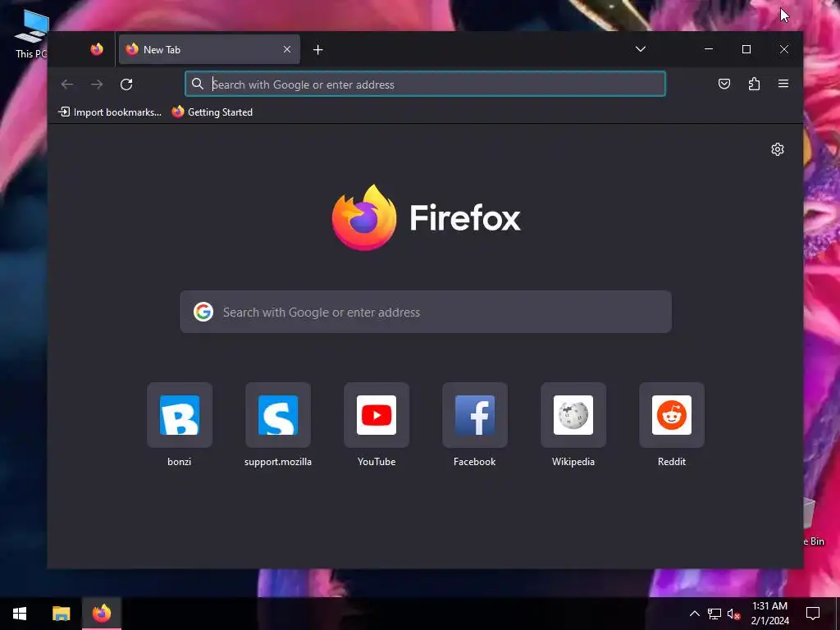840x630 pixels.
Task: Open Getting Started bookmark
Action: click(212, 112)
